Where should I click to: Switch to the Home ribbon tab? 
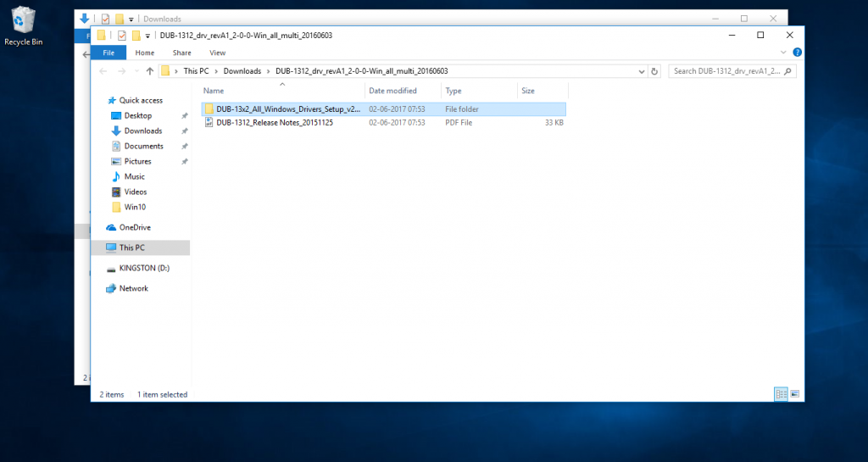[144, 53]
